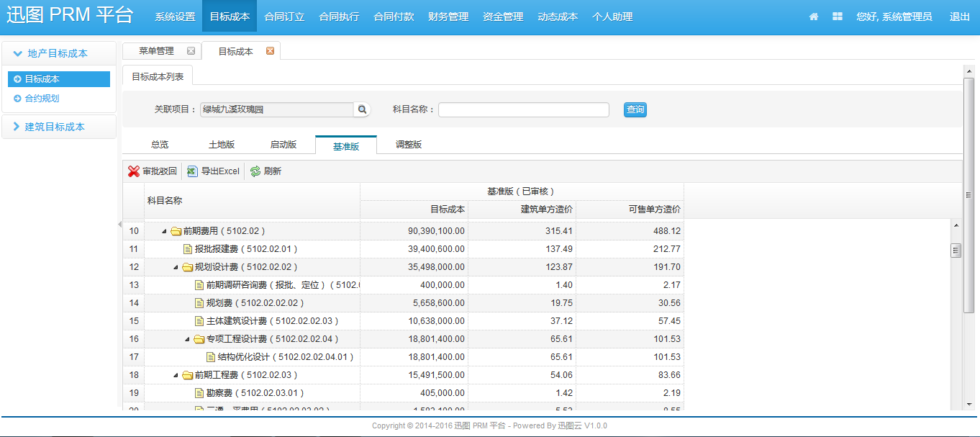
Task: Open the 合同执行 menu
Action: point(339,17)
